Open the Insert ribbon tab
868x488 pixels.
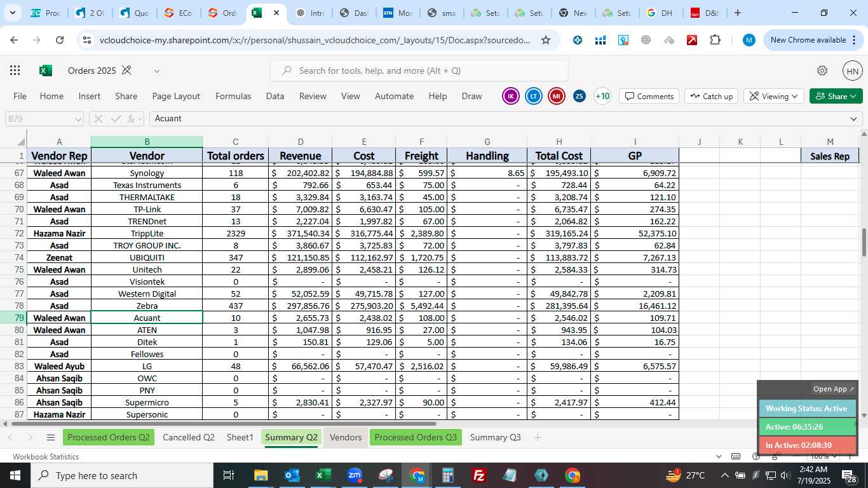(x=90, y=96)
